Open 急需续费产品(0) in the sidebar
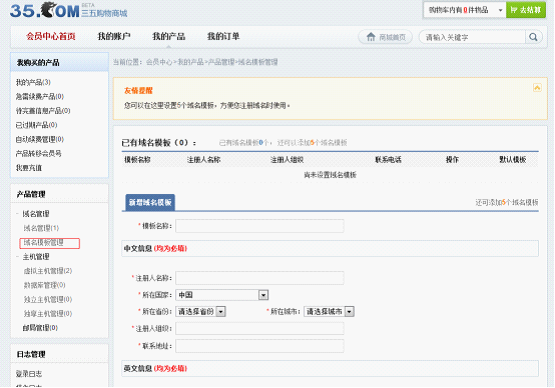 40,96
